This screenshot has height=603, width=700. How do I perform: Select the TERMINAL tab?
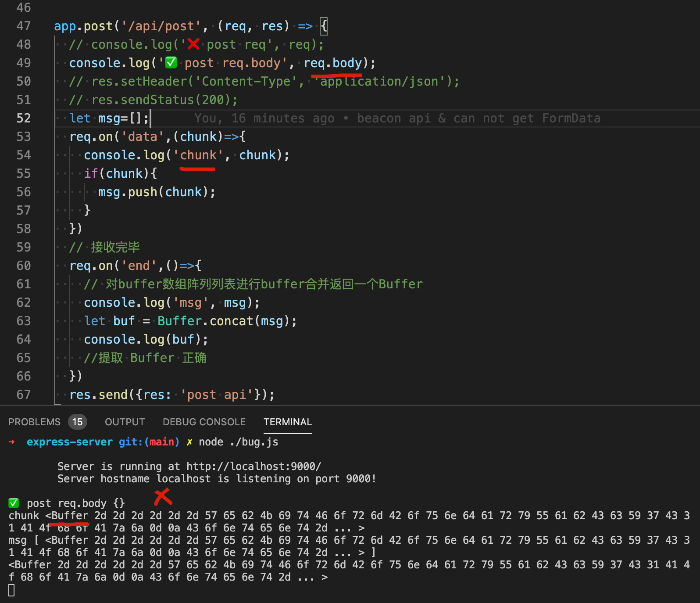[288, 422]
